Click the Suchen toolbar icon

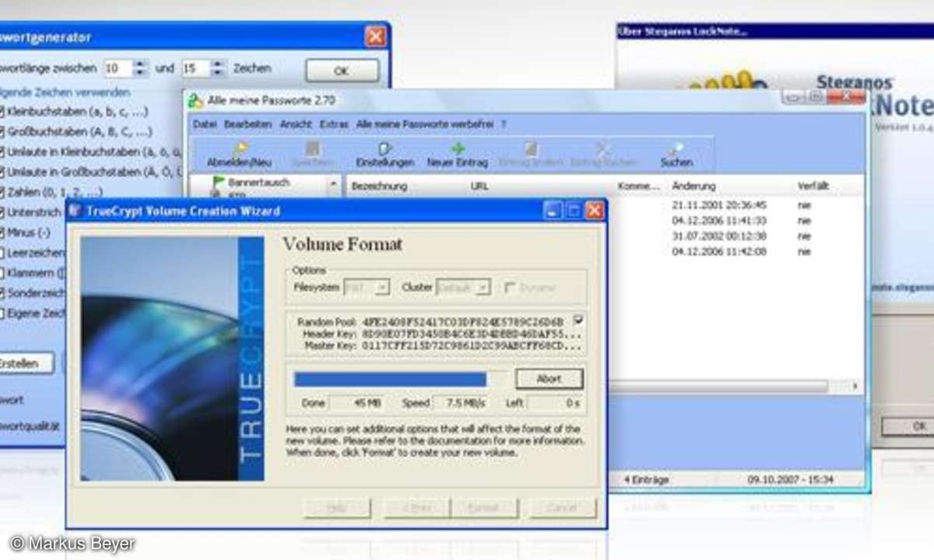click(676, 155)
